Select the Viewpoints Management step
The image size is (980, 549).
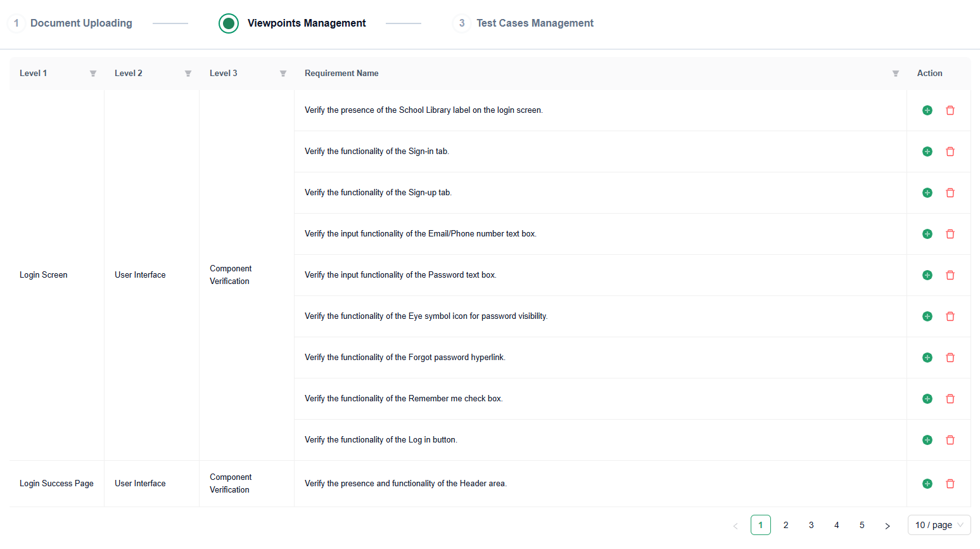[292, 23]
